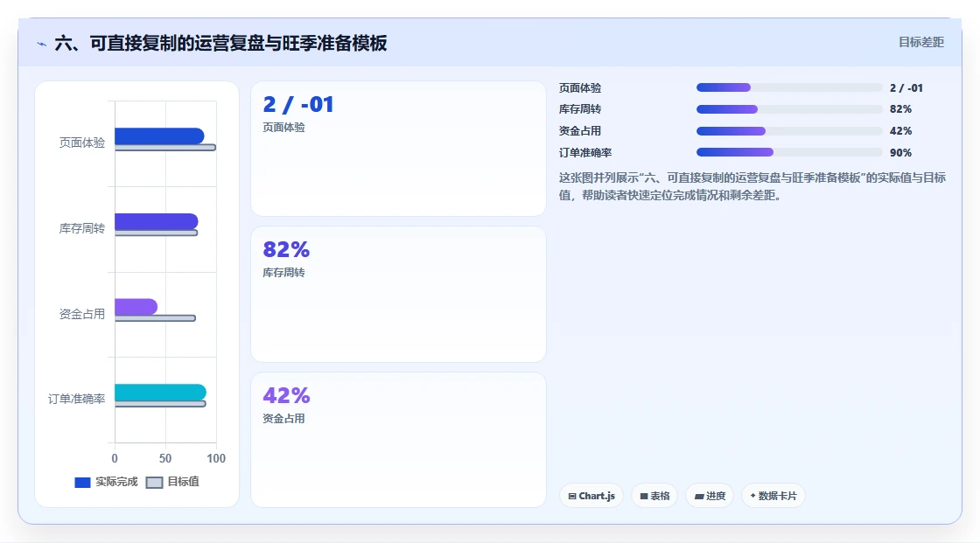Click the blue 页面体验 actual bar in chart
Screen dimensions: 980x543
159,136
